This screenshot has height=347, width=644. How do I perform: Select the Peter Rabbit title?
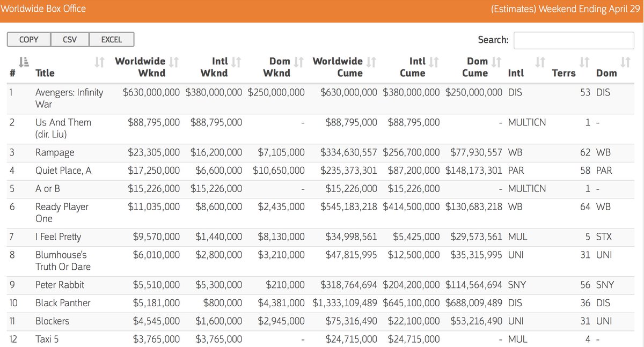pyautogui.click(x=60, y=285)
